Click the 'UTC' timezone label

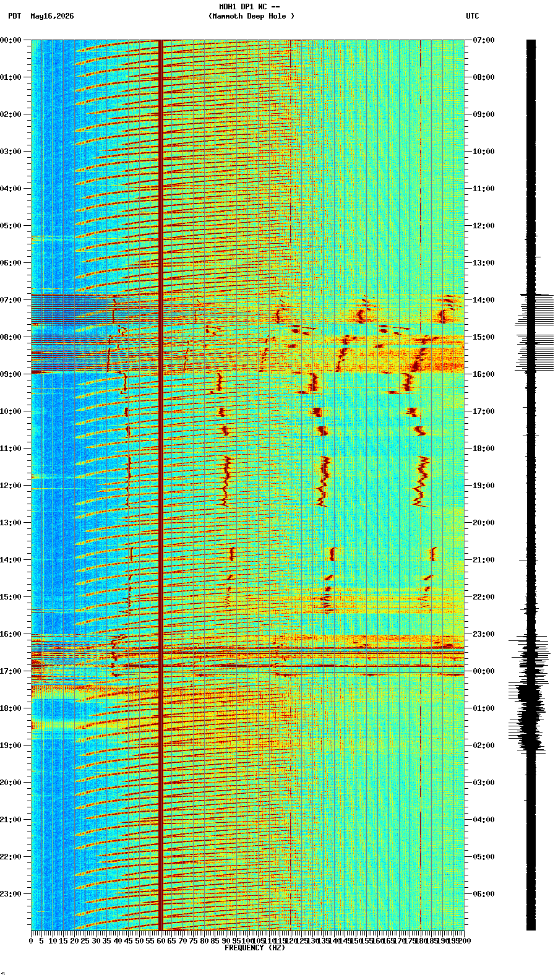(473, 16)
